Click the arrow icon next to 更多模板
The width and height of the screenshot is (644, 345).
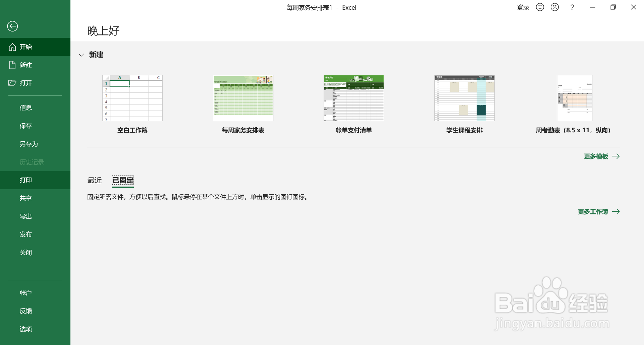coord(616,156)
